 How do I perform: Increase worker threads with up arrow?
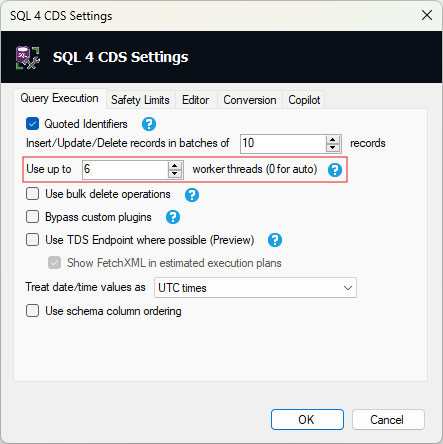pos(175,166)
